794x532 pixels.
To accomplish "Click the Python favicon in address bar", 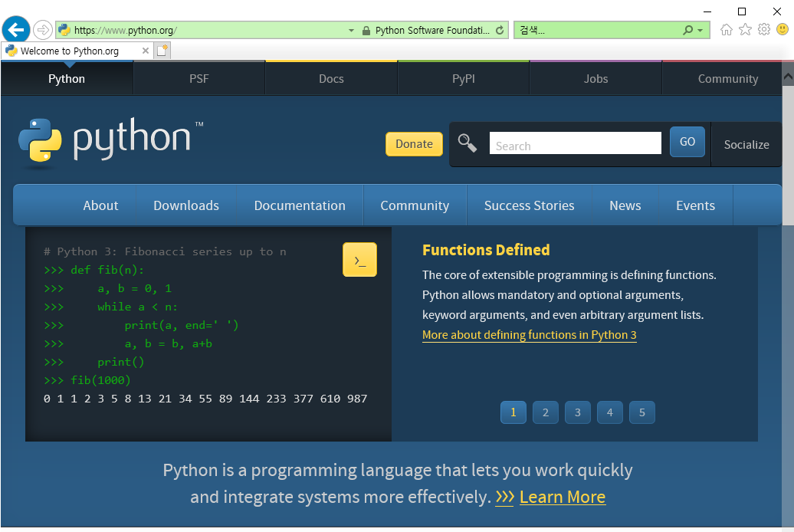I will click(64, 30).
